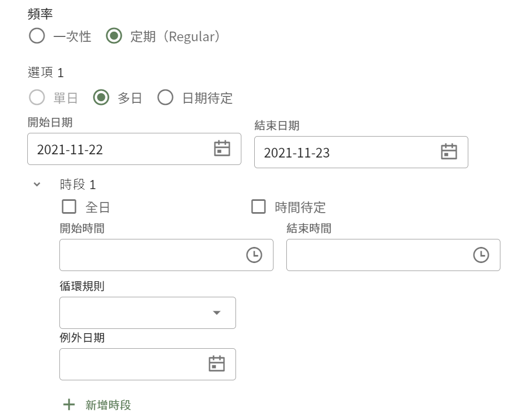Collapse the 時段 1 section chevron
Image resolution: width=532 pixels, height=413 pixels.
tap(37, 184)
